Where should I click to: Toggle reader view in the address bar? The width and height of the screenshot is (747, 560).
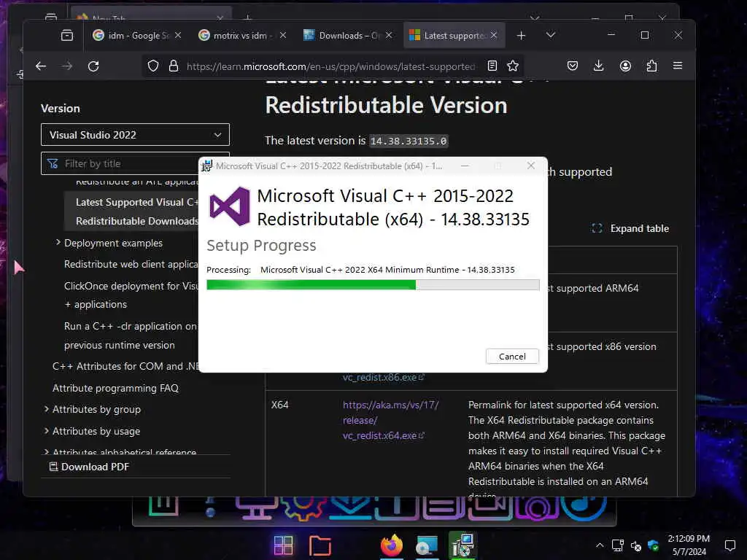pos(492,66)
